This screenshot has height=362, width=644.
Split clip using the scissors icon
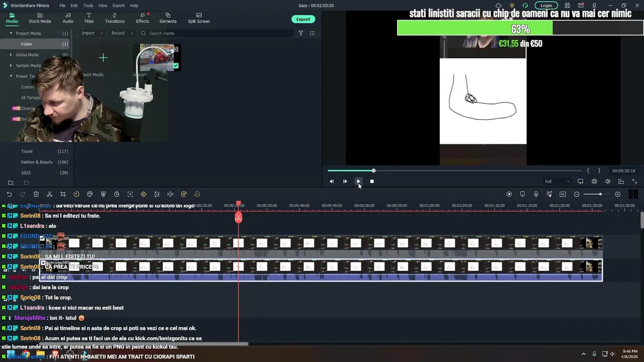pos(49,194)
